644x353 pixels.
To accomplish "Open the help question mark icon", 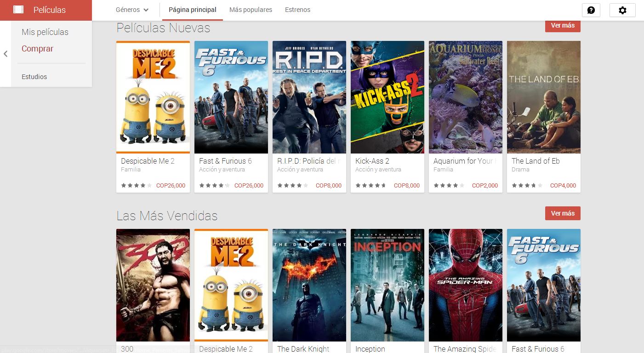I will [x=591, y=10].
